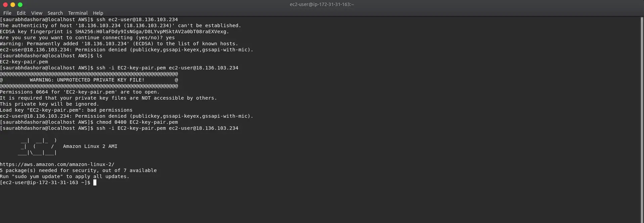The height and width of the screenshot is (223, 644).
Task: Maximize the terminal with the green button
Action: click(20, 5)
